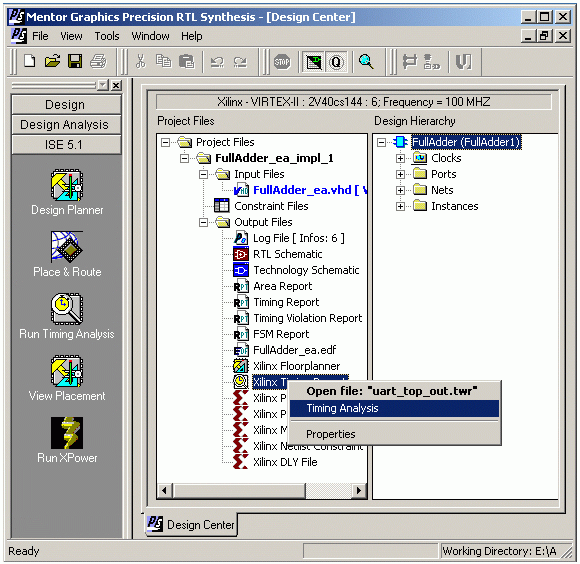This screenshot has width=580, height=564.
Task: Click the New file toolbar icon
Action: click(x=30, y=61)
